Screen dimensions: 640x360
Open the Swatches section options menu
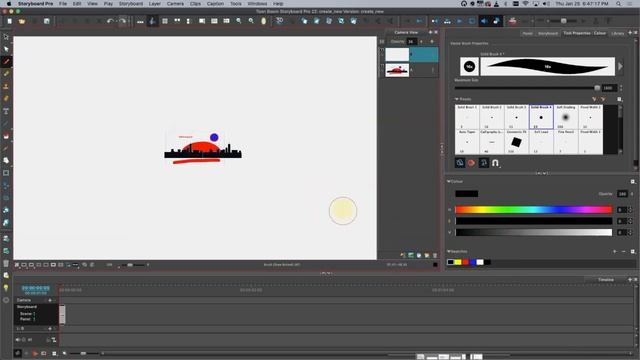click(x=633, y=251)
